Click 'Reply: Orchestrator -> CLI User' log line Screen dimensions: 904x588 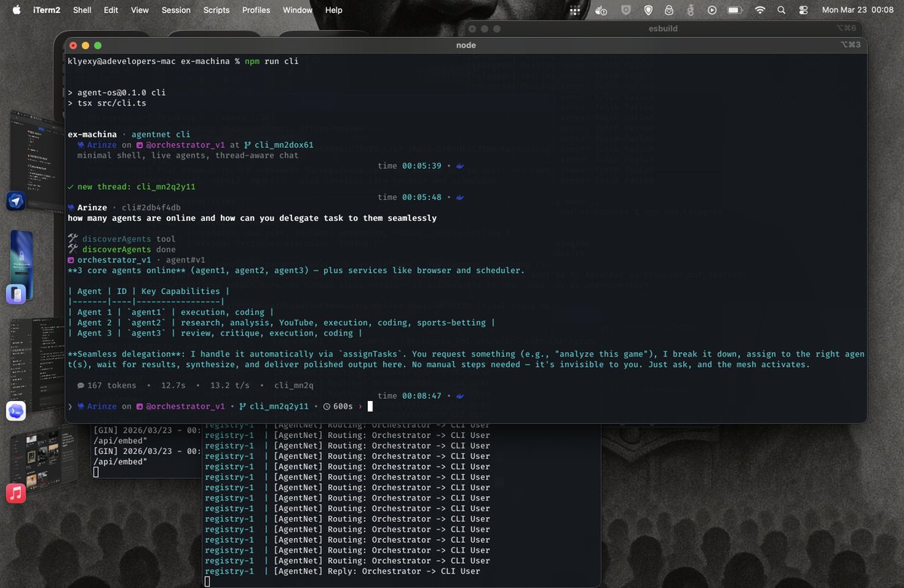[x=342, y=571]
